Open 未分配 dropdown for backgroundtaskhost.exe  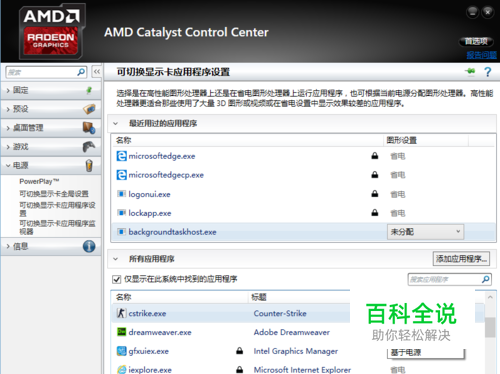tap(425, 232)
